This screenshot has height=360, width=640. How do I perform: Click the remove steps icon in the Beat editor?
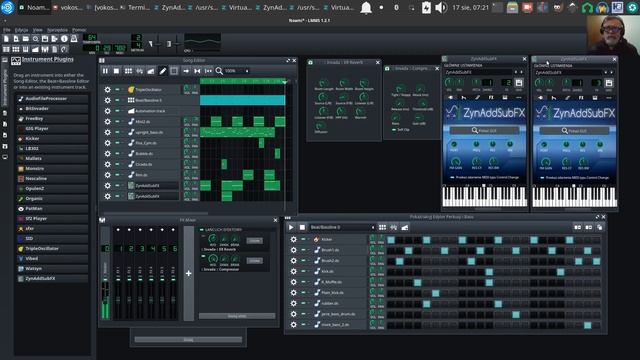click(577, 227)
